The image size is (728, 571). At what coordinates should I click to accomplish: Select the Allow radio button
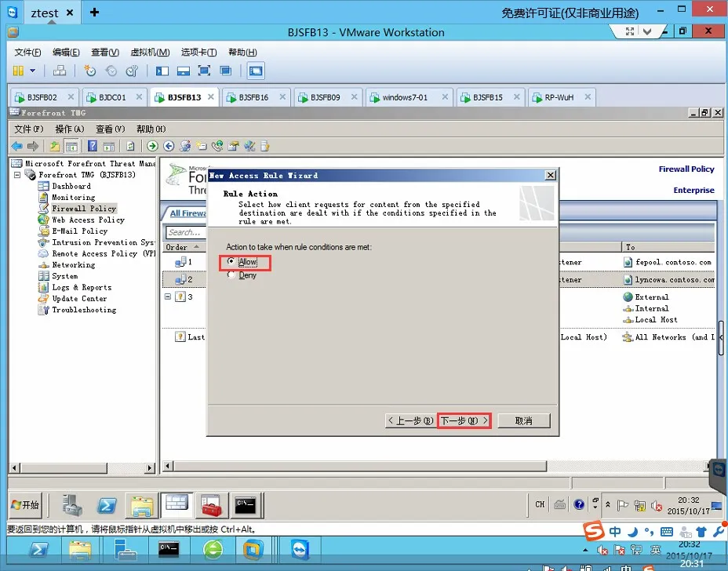[x=231, y=261]
